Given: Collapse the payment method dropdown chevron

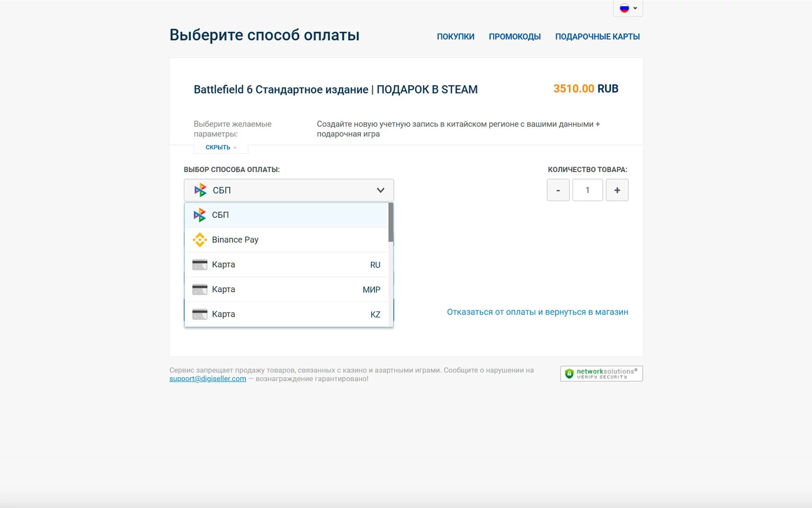Looking at the screenshot, I should coord(380,190).
